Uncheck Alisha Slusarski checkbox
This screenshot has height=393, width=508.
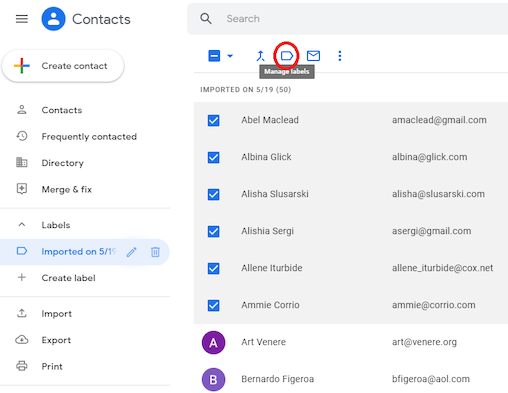coord(213,194)
